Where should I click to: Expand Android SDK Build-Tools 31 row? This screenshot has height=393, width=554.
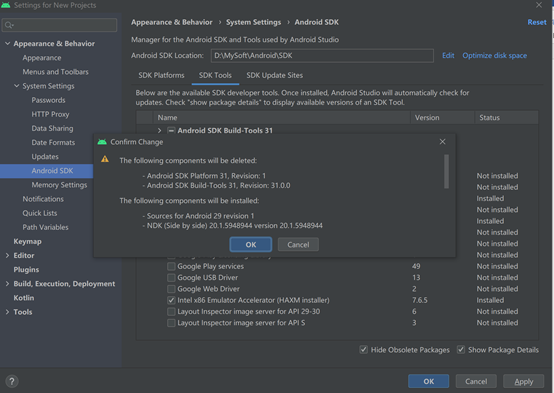click(x=159, y=130)
